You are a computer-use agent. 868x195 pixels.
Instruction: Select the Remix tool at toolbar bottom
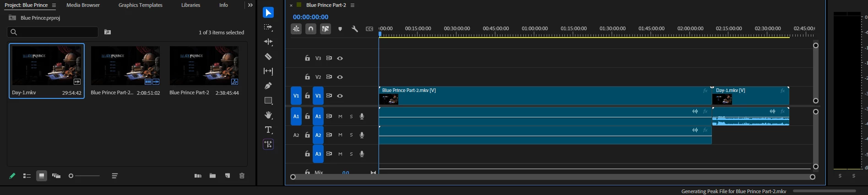pyautogui.click(x=268, y=144)
